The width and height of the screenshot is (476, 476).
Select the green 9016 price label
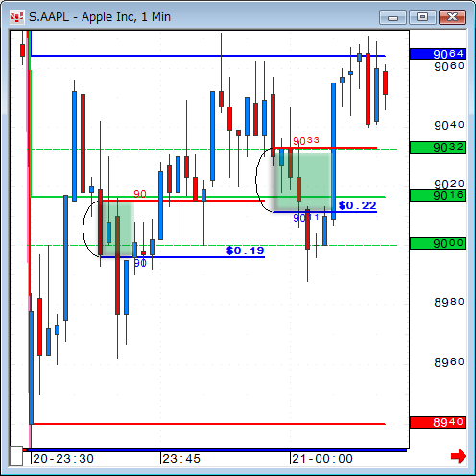click(438, 195)
